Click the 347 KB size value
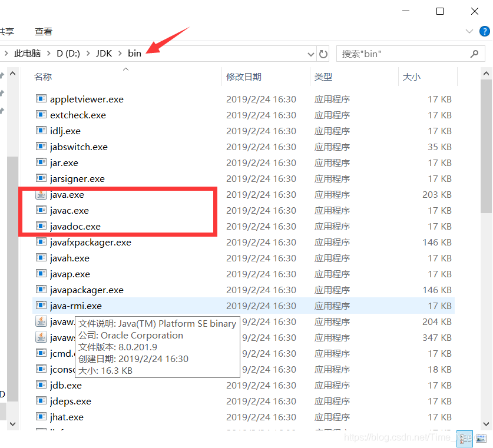Screen dimensions: 493x448 pyautogui.click(x=436, y=337)
